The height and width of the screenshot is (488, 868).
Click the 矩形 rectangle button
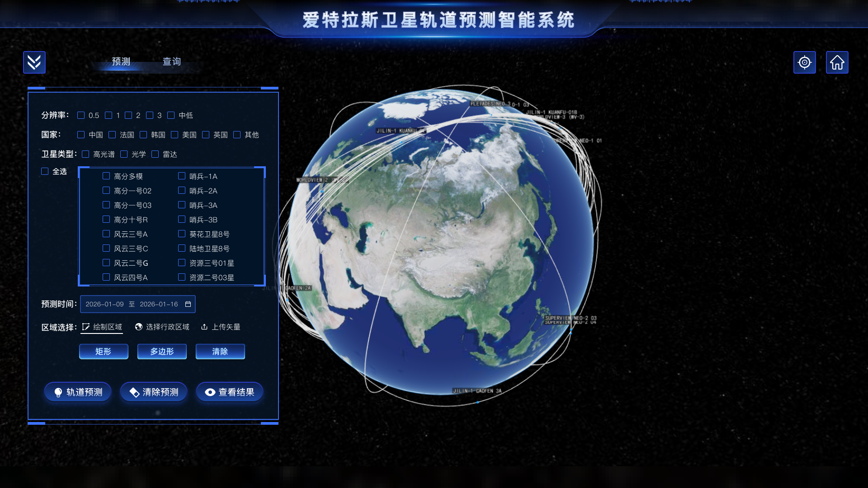click(x=104, y=351)
